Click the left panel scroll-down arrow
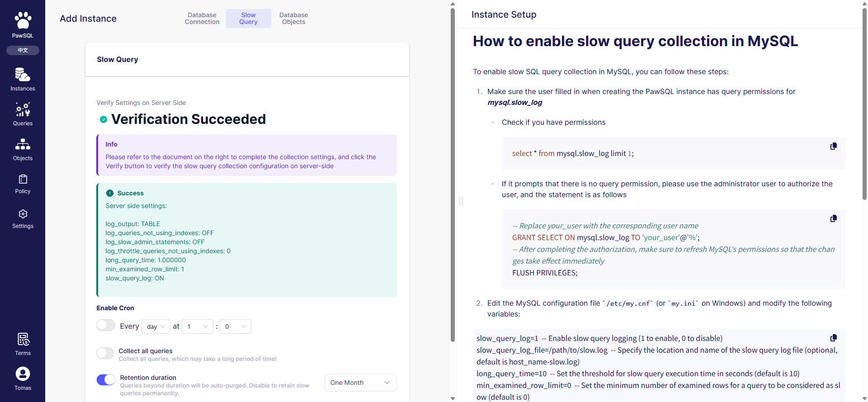The height and width of the screenshot is (402, 868). [453, 398]
